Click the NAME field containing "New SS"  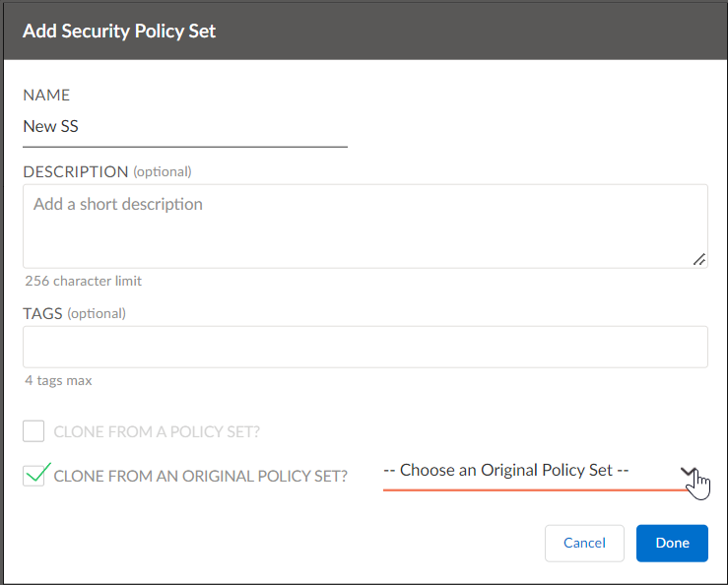tap(185, 127)
